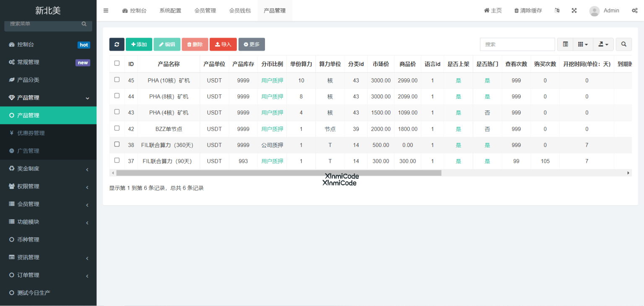Click the 添加 button to add a product
The width and height of the screenshot is (644, 306).
pos(139,44)
